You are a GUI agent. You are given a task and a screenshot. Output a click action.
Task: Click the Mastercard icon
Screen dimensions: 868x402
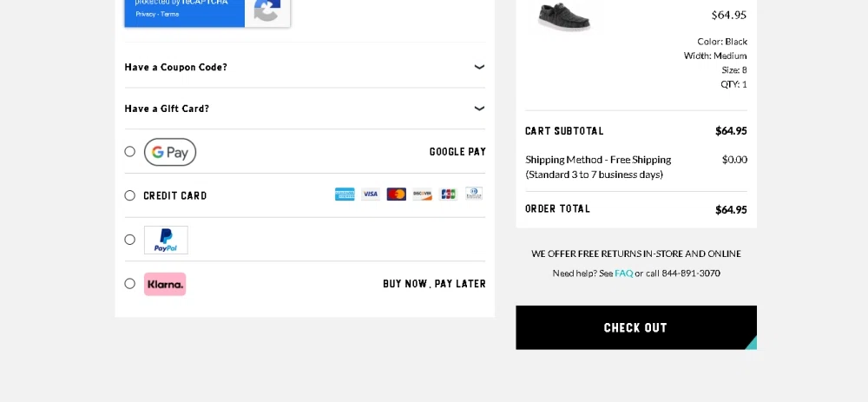pyautogui.click(x=397, y=194)
